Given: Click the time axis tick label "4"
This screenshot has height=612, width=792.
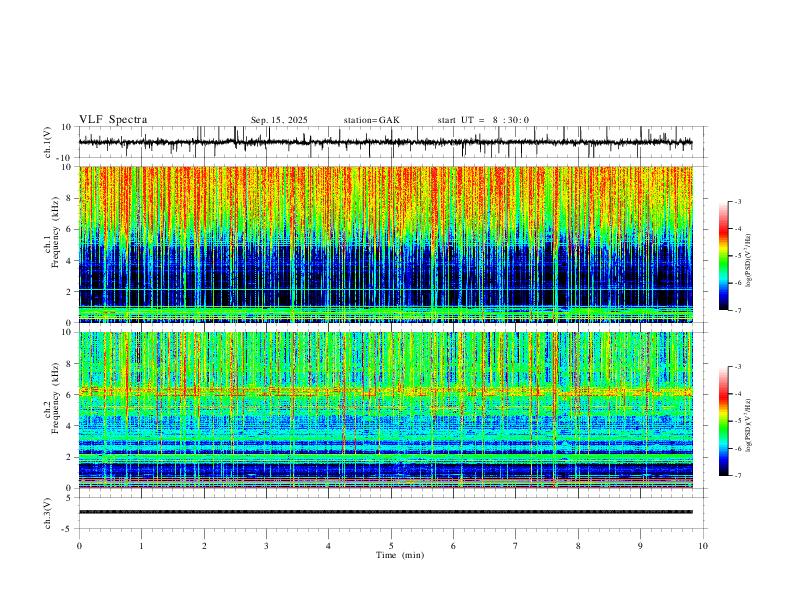Looking at the screenshot, I should (x=328, y=546).
